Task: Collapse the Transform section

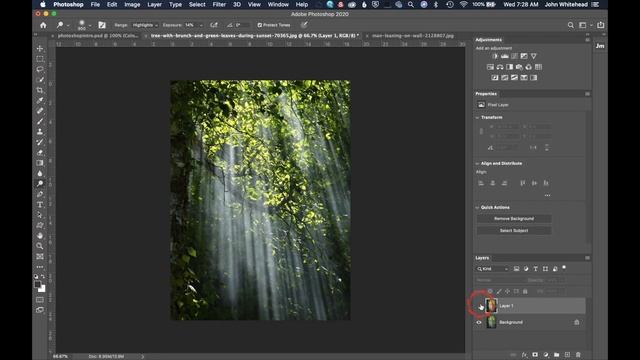Action: point(477,118)
